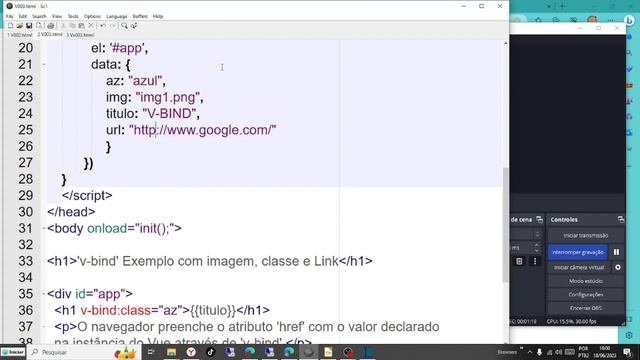Click the Pesquisar taskbar search box

[84, 352]
